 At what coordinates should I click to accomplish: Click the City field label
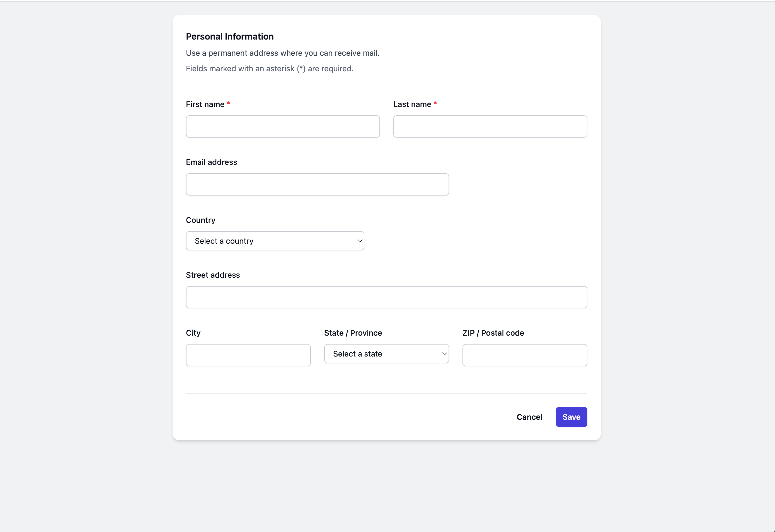click(193, 333)
